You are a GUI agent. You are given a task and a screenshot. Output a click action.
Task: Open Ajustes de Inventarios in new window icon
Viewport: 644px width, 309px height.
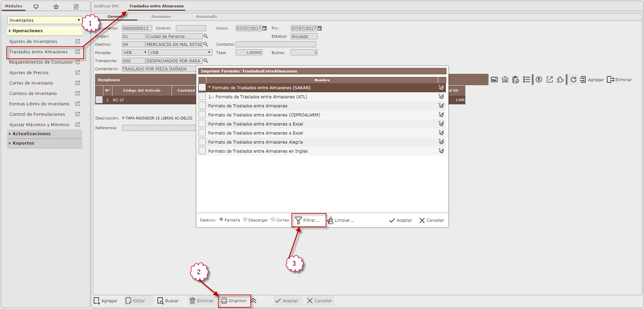tap(78, 41)
